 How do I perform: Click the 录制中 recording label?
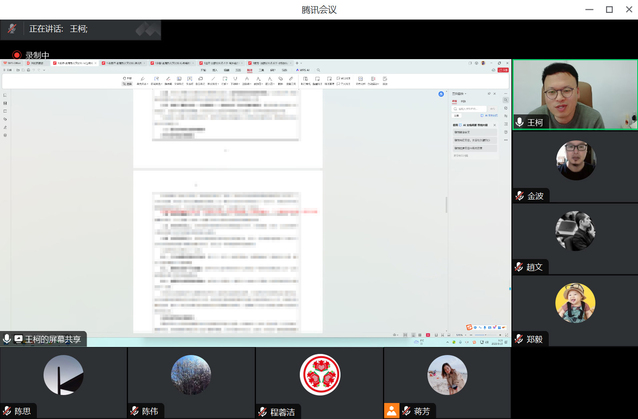(38, 55)
